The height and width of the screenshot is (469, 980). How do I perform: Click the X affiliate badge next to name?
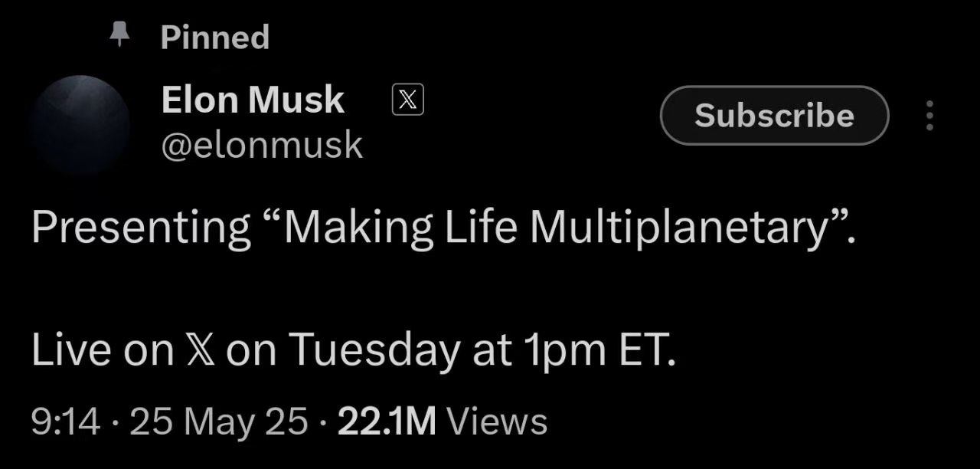click(x=408, y=100)
